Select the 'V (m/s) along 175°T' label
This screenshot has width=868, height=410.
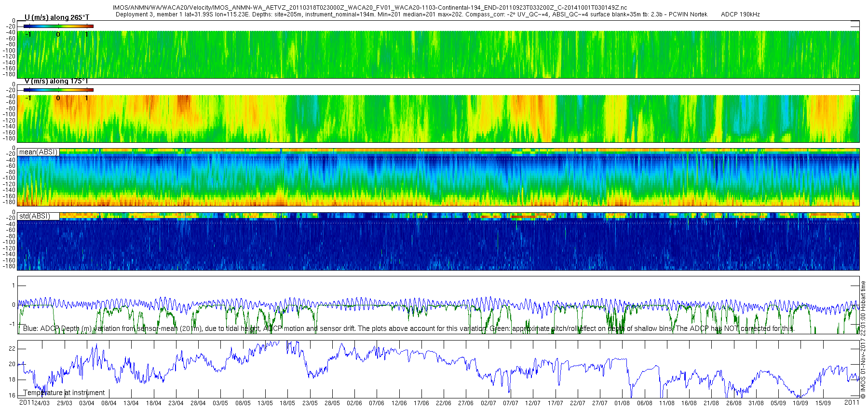[56, 81]
